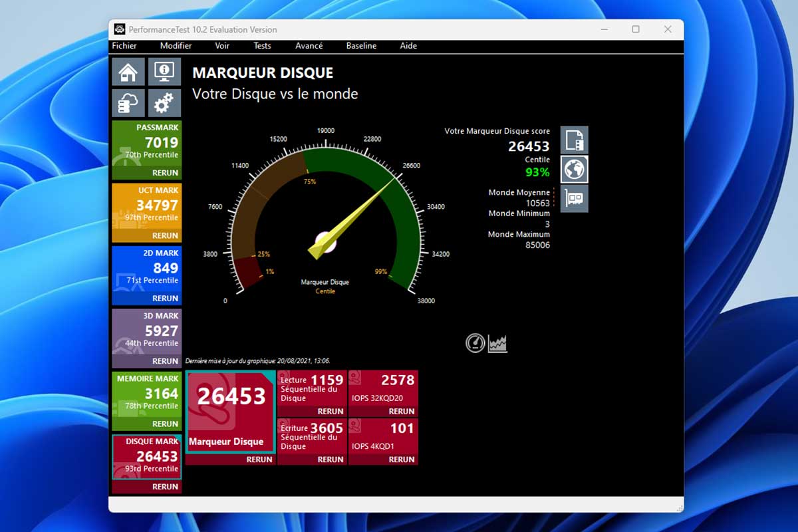This screenshot has width=798, height=532.
Task: Click the 26600 gauge scale label
Action: (411, 166)
